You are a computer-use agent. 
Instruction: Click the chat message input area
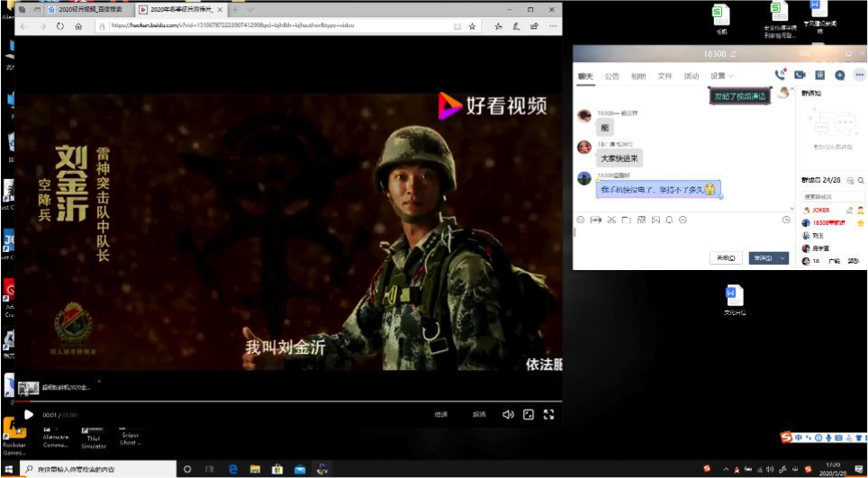coord(683,238)
